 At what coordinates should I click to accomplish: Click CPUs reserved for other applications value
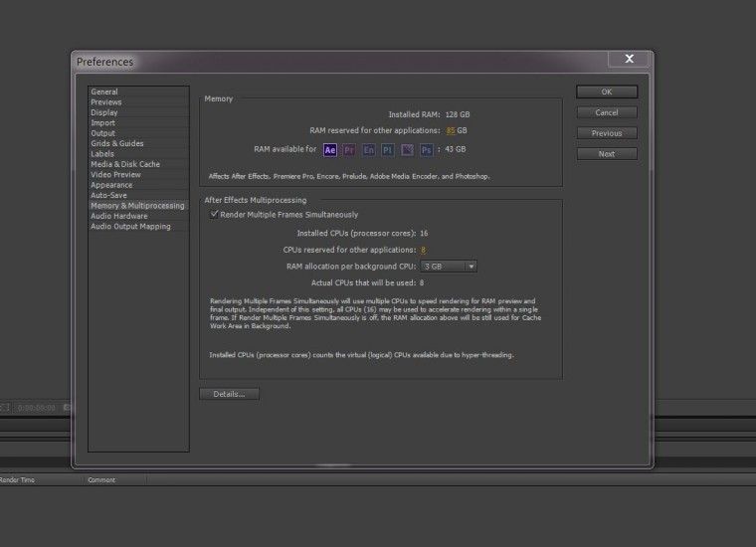tap(423, 250)
